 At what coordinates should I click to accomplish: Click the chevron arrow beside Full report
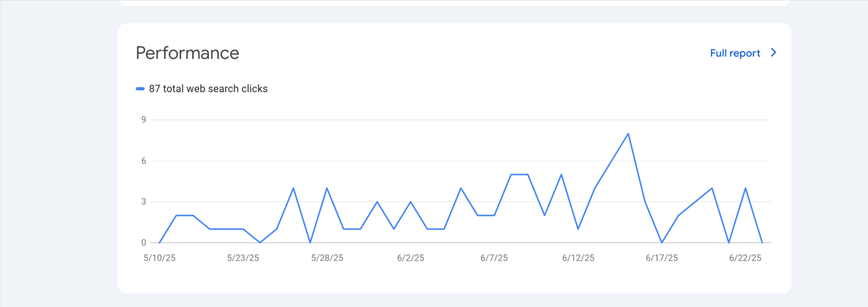click(773, 53)
